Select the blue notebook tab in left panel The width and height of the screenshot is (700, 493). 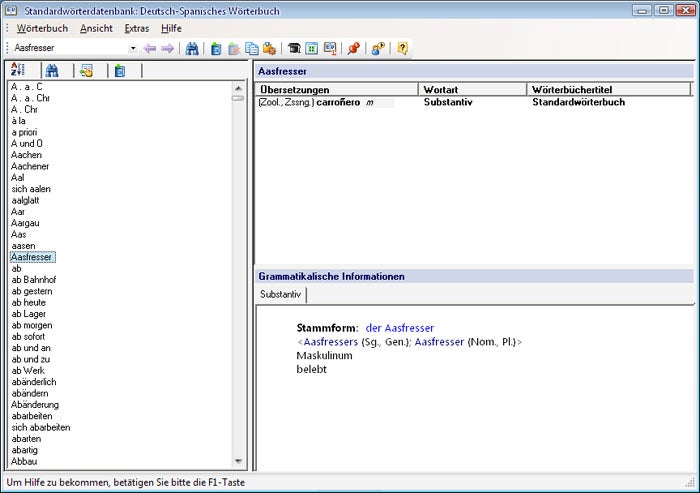pyautogui.click(x=120, y=70)
